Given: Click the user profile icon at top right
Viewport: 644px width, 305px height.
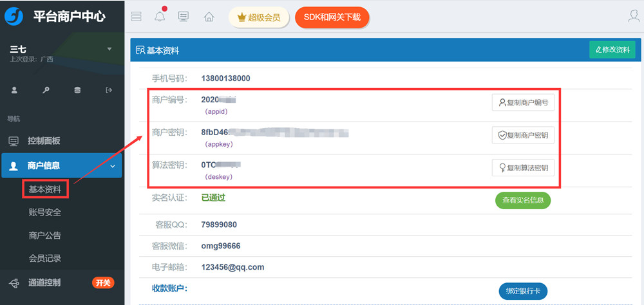Looking at the screenshot, I should click(x=634, y=17).
